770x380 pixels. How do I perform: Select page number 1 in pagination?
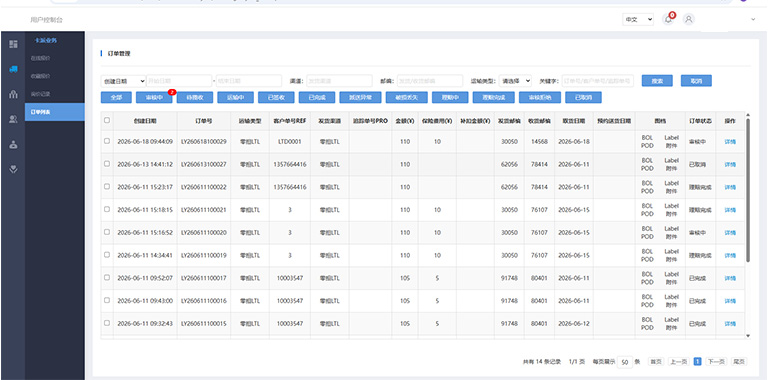[x=697, y=362]
